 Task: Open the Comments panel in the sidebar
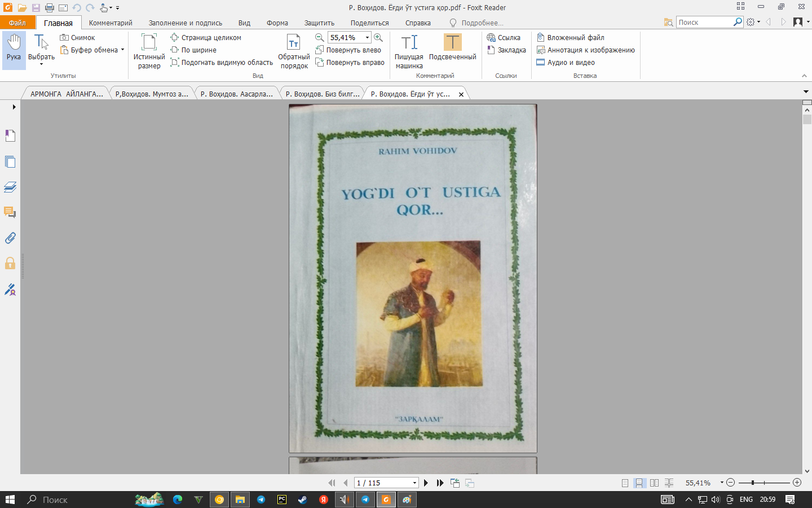[10, 212]
